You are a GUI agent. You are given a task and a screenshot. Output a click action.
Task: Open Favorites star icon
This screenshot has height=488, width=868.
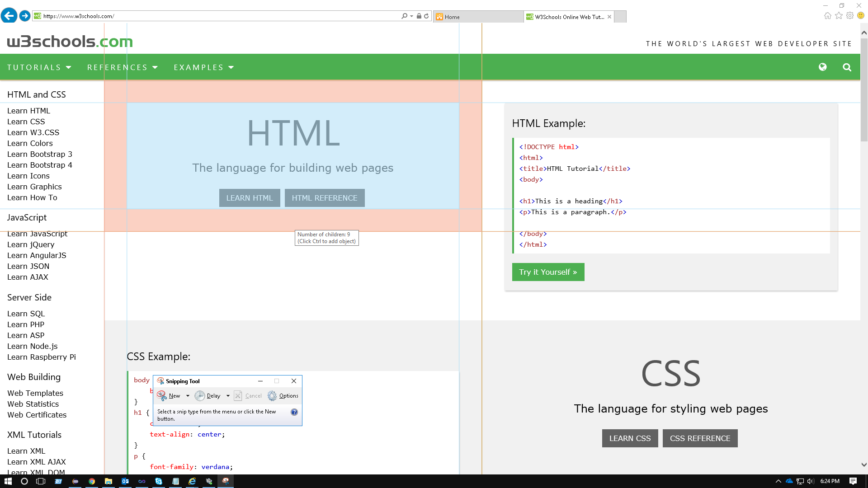[839, 16]
